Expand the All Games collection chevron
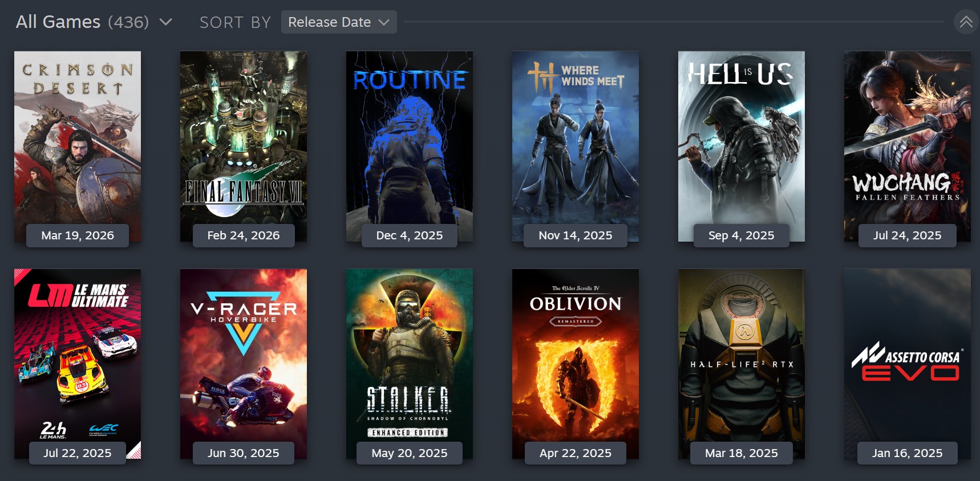 [165, 22]
